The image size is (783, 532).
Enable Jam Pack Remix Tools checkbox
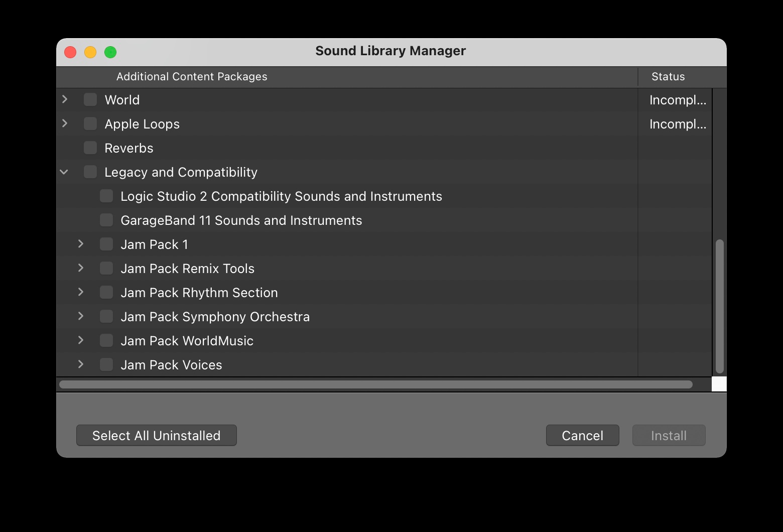pos(106,268)
